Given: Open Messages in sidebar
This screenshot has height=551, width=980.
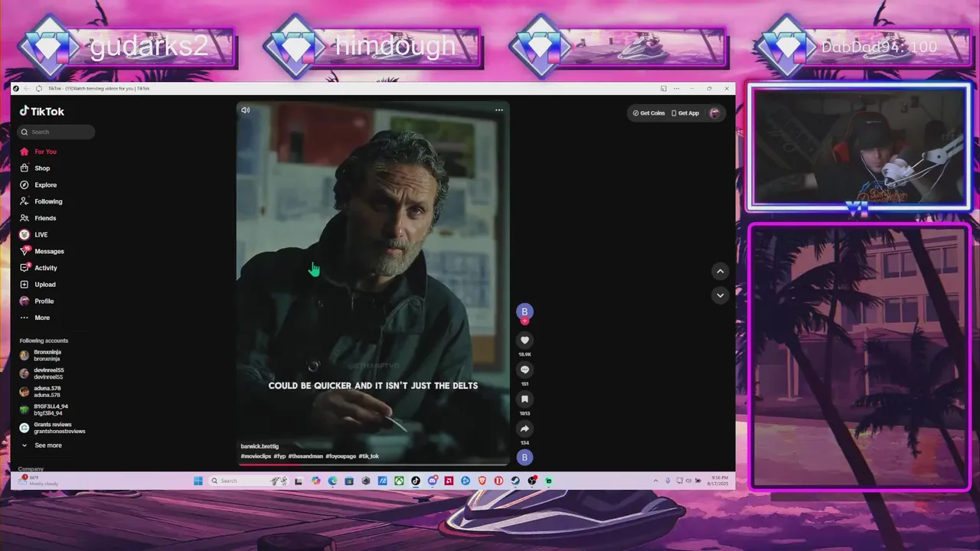Looking at the screenshot, I should pyautogui.click(x=42, y=251).
